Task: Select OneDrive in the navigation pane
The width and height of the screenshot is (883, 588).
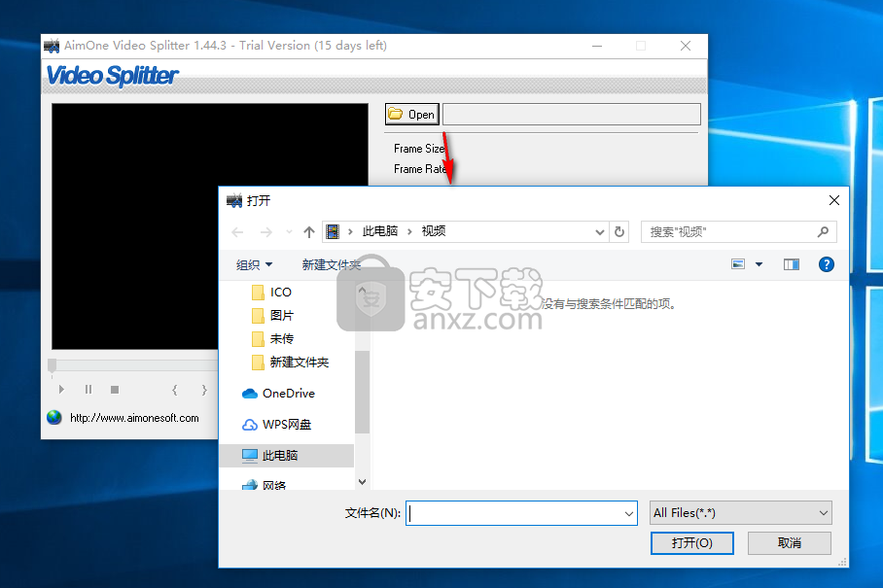Action: pyautogui.click(x=278, y=394)
